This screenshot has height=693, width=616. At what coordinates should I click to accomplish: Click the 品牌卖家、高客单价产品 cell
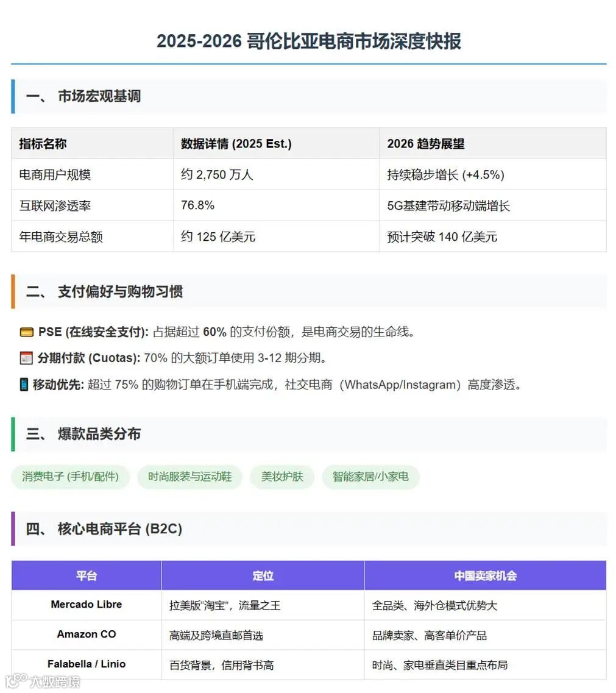(485, 635)
